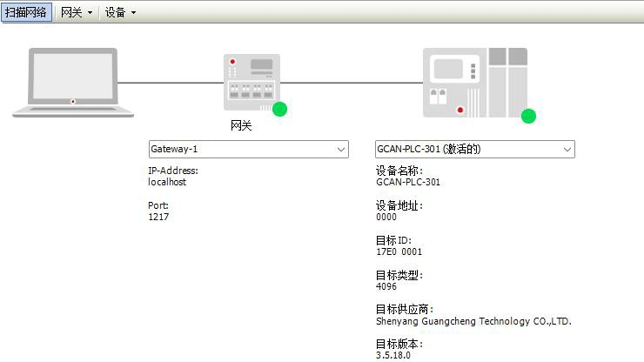Image resolution: width=644 pixels, height=362 pixels.
Task: Click the green status dot on the gateway
Action: click(279, 109)
